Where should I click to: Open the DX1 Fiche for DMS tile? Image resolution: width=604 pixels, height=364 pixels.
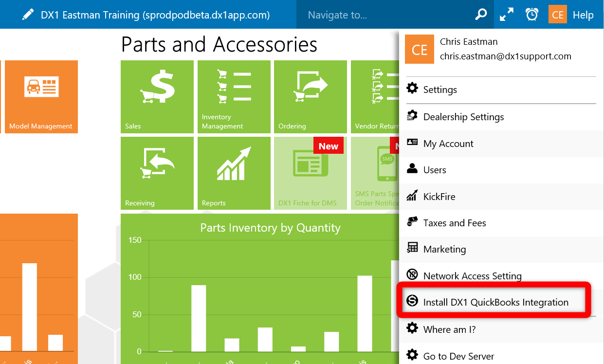pos(311,173)
